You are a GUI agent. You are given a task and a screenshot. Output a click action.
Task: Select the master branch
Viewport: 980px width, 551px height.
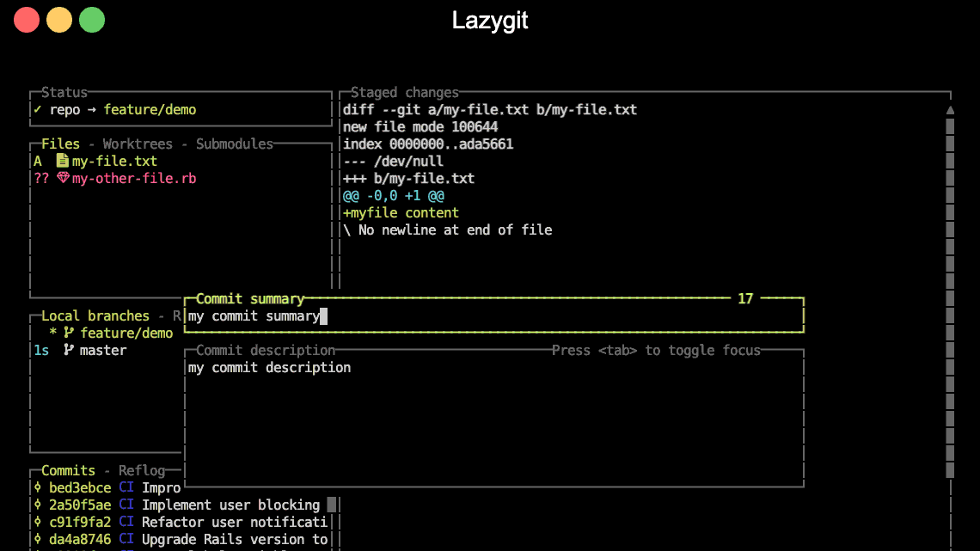tap(107, 350)
